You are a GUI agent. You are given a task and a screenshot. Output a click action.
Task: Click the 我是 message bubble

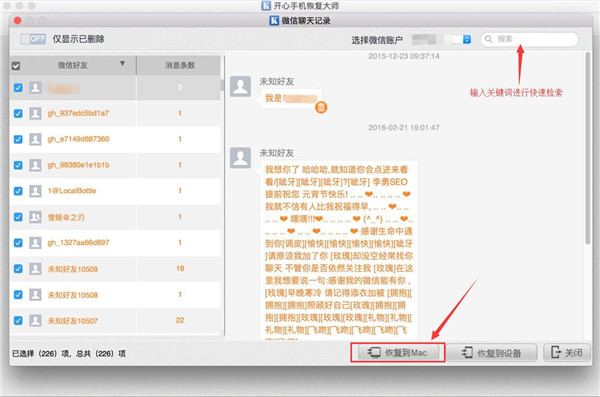click(x=291, y=99)
